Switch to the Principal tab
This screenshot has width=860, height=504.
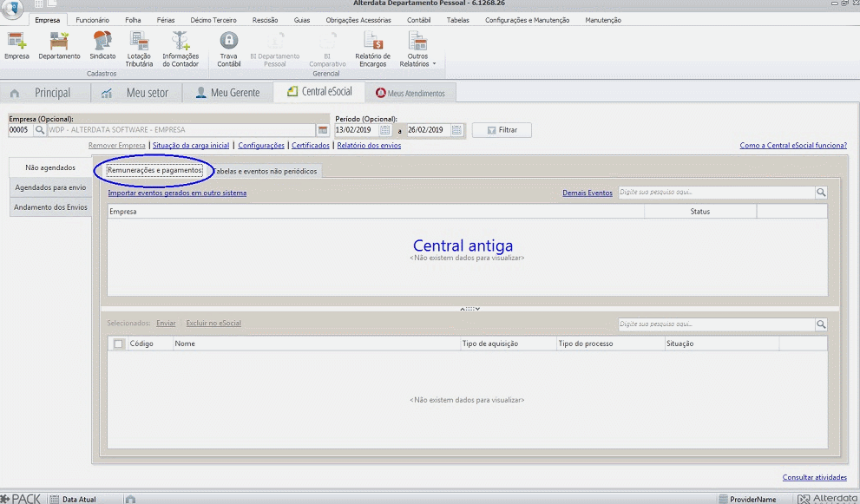coord(45,93)
